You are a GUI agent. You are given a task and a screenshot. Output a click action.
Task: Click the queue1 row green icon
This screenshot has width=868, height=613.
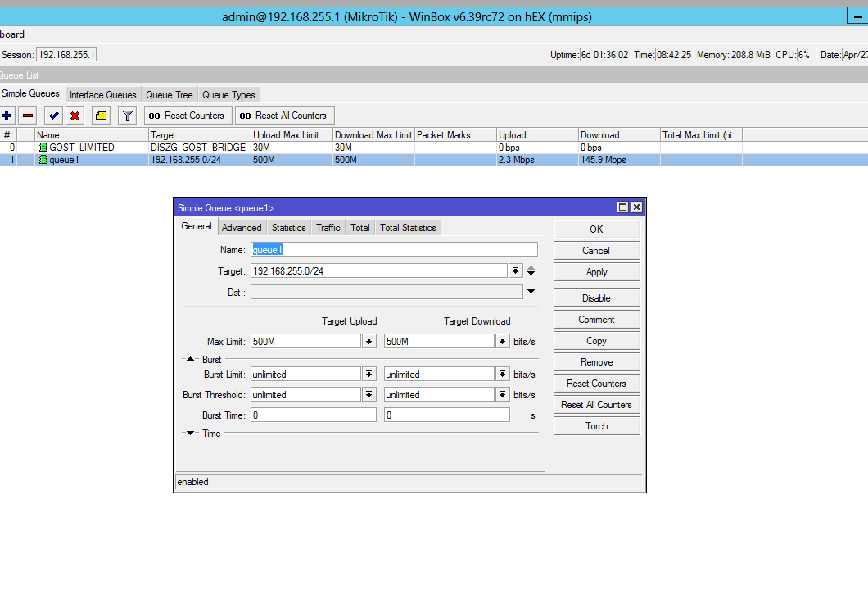pyautogui.click(x=43, y=160)
